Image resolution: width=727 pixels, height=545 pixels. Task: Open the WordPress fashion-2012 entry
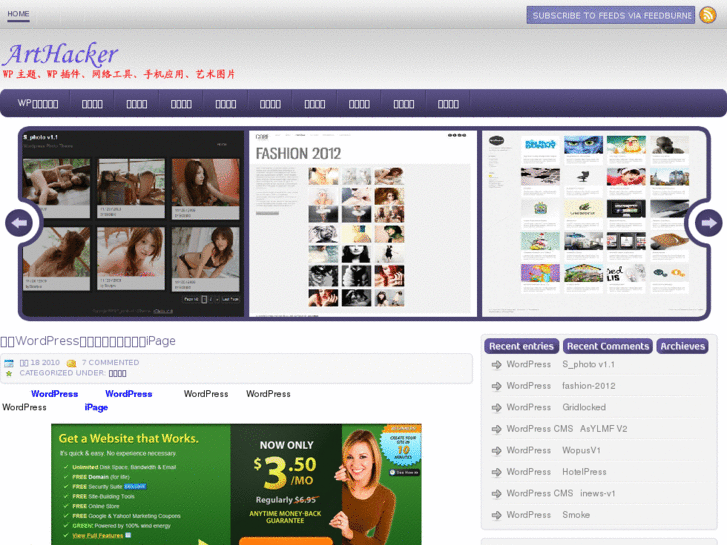point(561,386)
